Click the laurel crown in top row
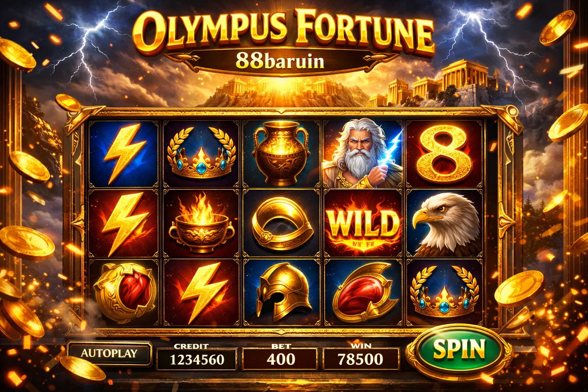 point(201,154)
